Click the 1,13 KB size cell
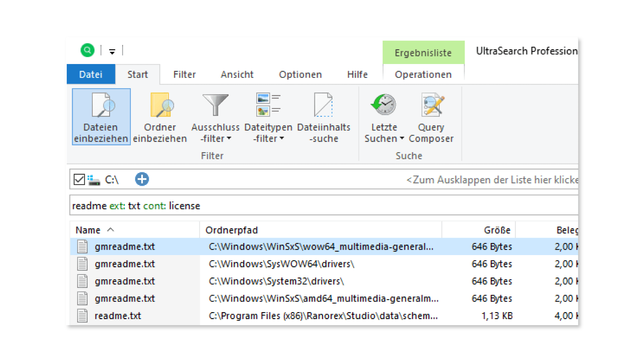Screen dimensions: 644x362 [497, 316]
